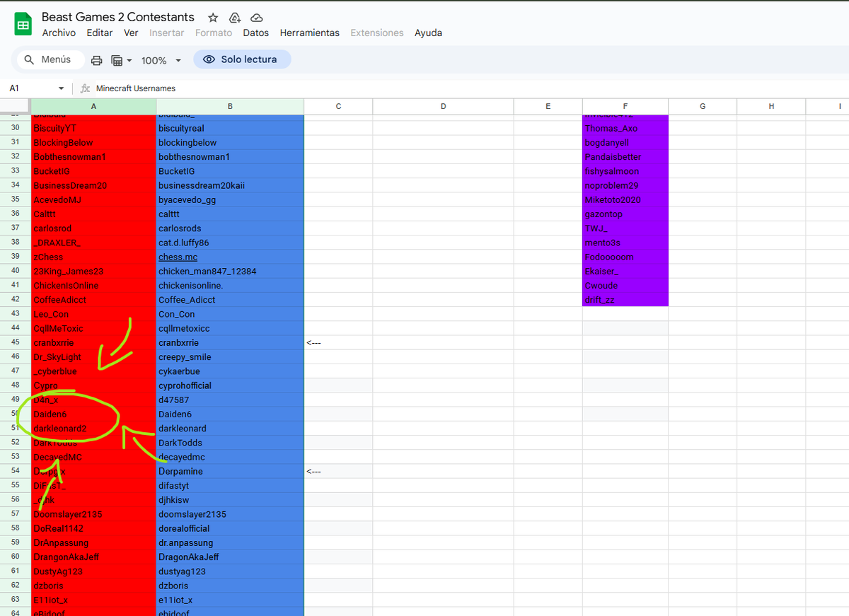
Task: Select the arrow cell in row 45 column C
Action: pyautogui.click(x=338, y=342)
